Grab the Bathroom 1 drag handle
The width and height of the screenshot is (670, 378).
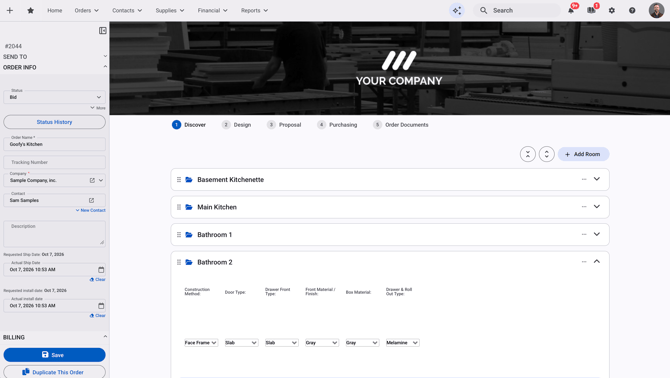pyautogui.click(x=179, y=234)
